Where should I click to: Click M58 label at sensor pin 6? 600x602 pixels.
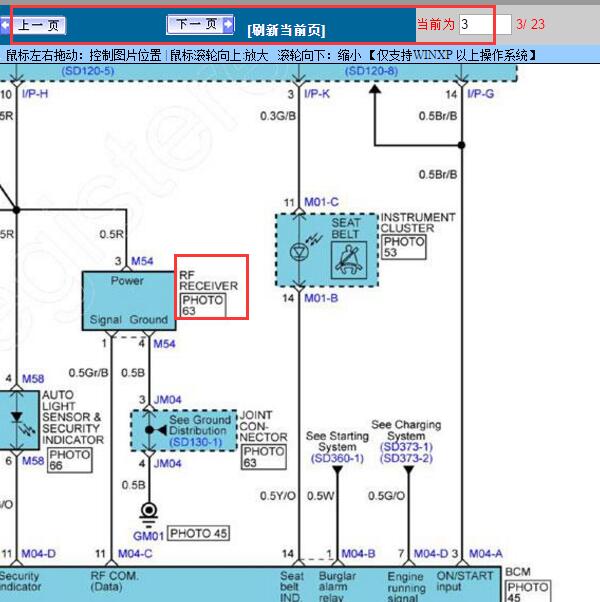click(33, 460)
